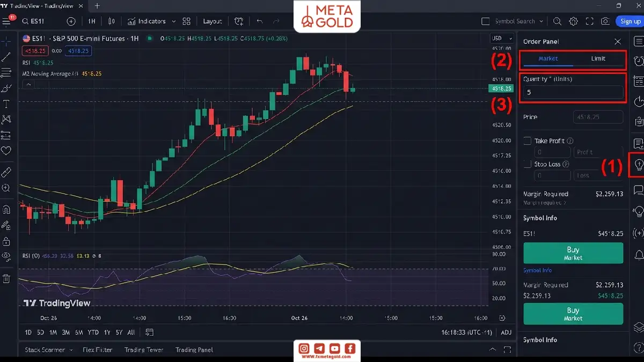Image resolution: width=644 pixels, height=362 pixels.
Task: Expand the Indicators favorites dropdown arrow
Action: tap(174, 21)
